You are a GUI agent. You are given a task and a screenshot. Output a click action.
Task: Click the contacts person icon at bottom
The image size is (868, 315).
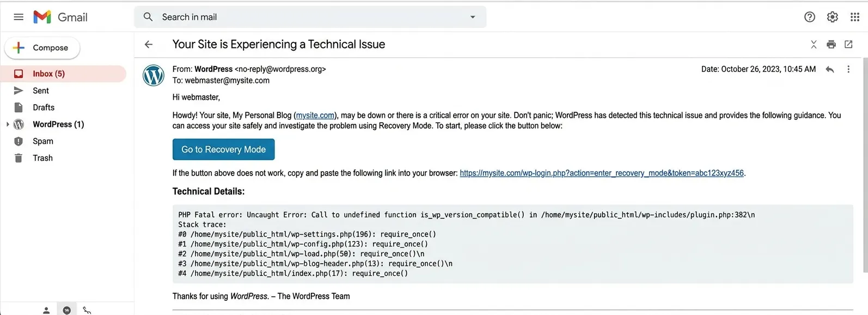click(x=46, y=310)
